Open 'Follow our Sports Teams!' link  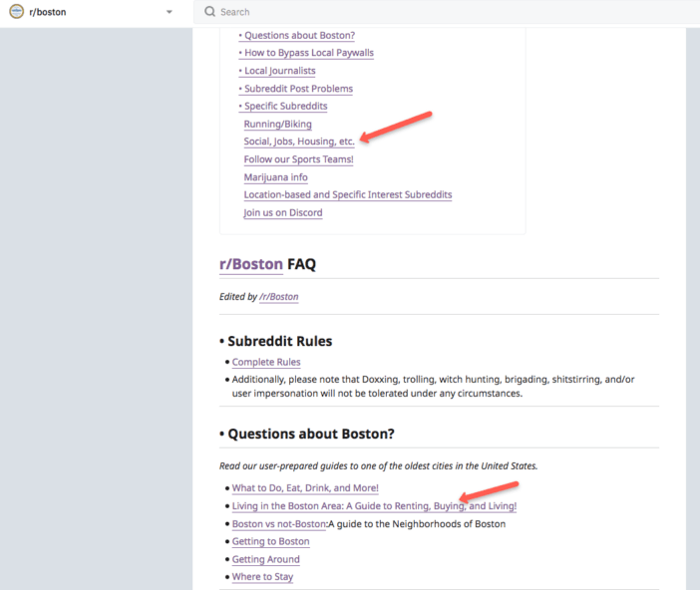tap(299, 159)
